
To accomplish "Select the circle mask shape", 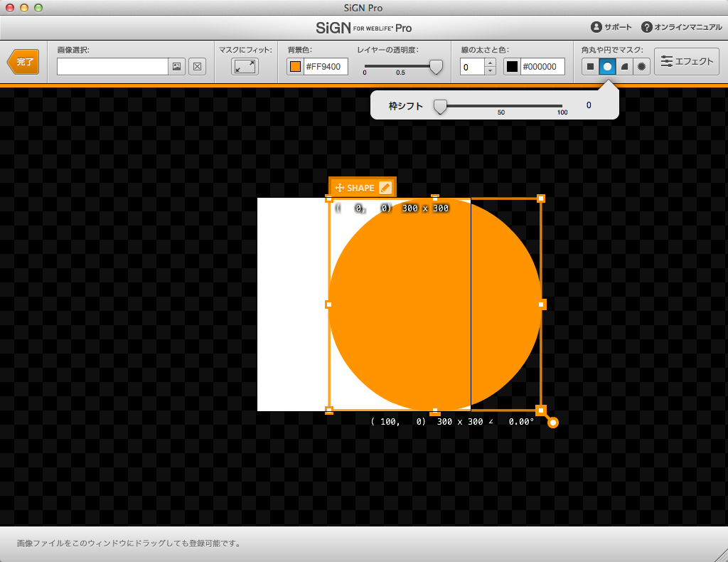I will click(607, 66).
